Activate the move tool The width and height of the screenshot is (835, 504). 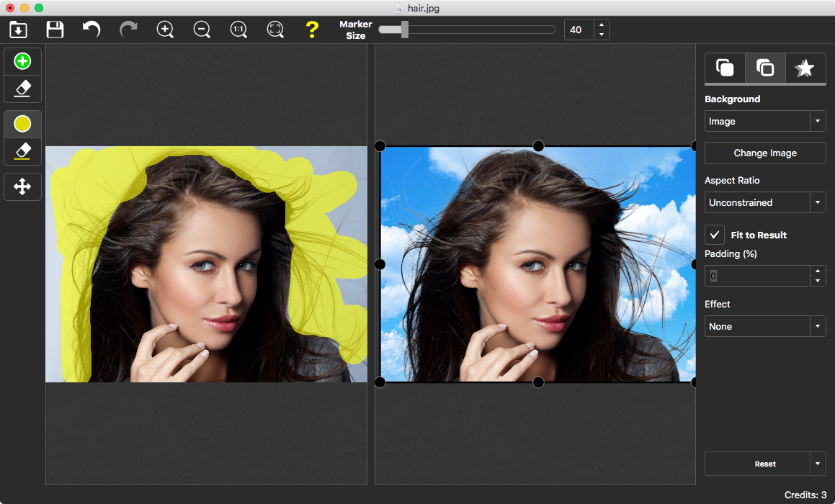click(x=22, y=186)
